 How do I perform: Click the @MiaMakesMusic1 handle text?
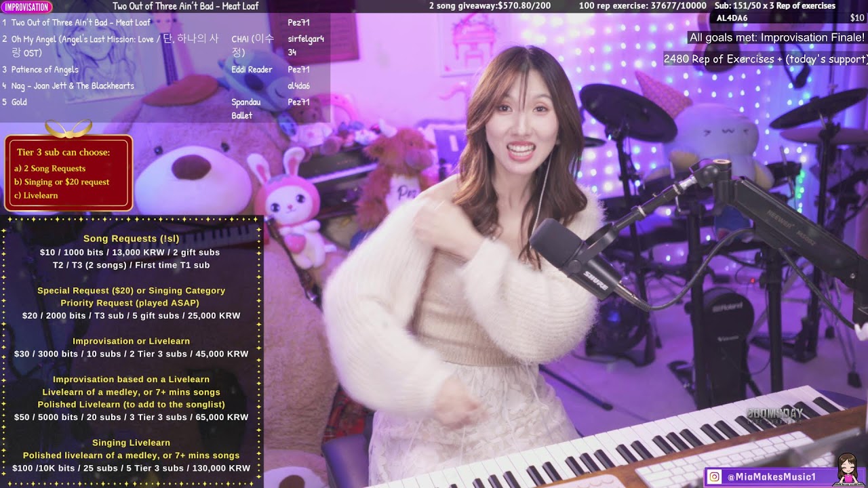pyautogui.click(x=772, y=477)
